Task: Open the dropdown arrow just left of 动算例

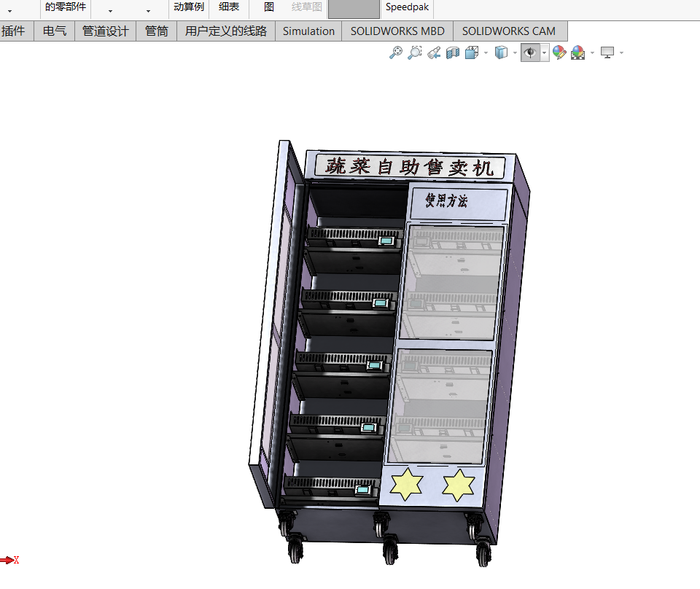Action: tap(148, 11)
